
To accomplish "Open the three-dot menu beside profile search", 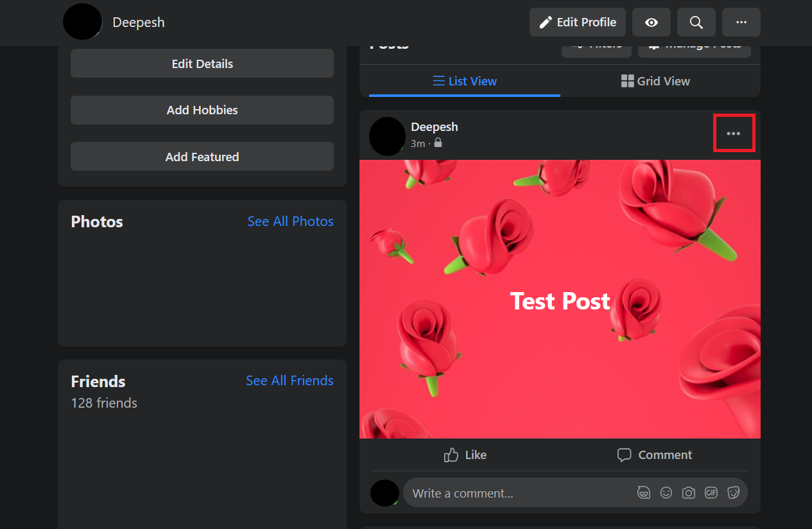I will tap(741, 22).
